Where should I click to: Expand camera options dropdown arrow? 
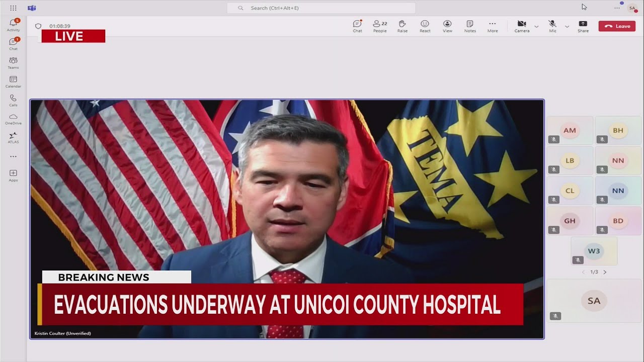pyautogui.click(x=536, y=26)
